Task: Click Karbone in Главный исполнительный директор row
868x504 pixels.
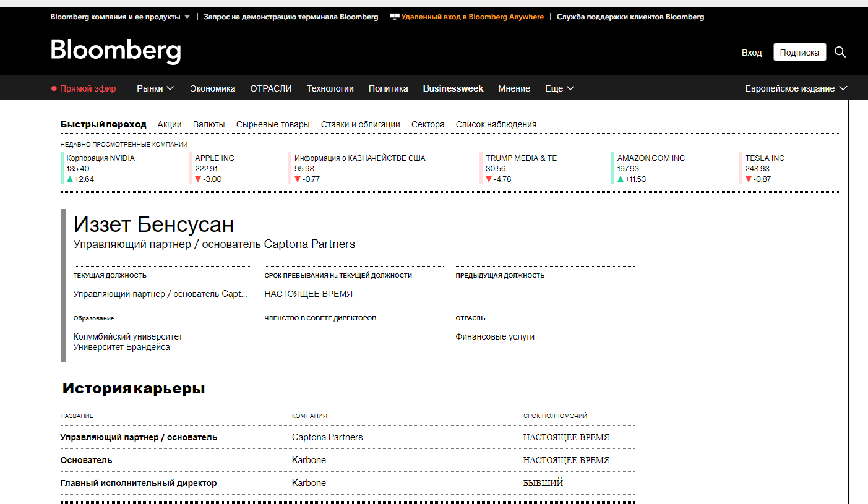Action: pos(309,483)
